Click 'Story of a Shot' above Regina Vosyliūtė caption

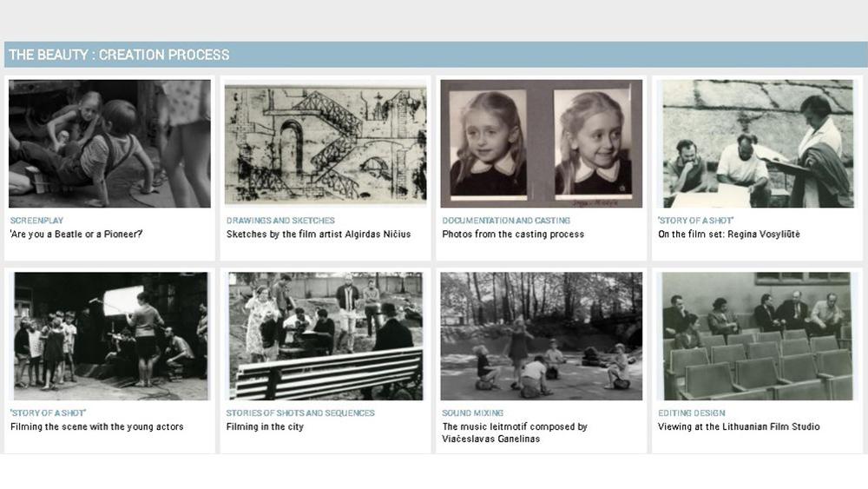tap(695, 221)
